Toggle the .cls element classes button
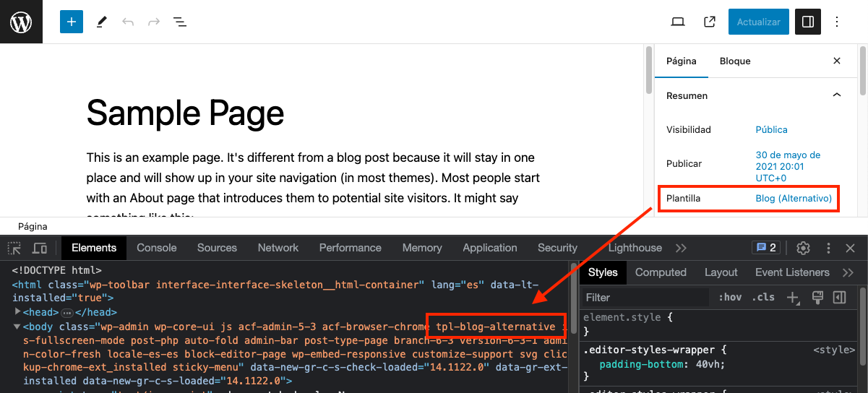 coord(763,297)
